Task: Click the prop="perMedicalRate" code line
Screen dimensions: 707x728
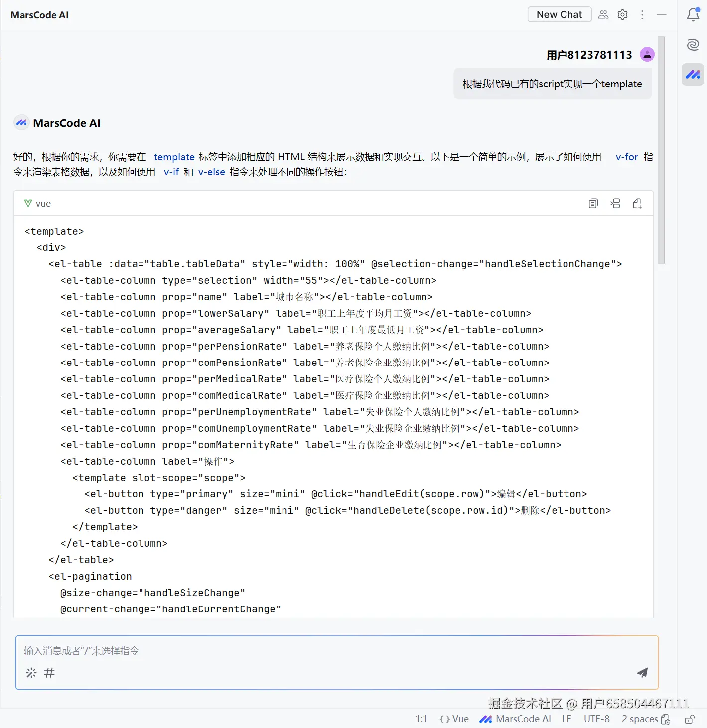Action: coord(304,379)
